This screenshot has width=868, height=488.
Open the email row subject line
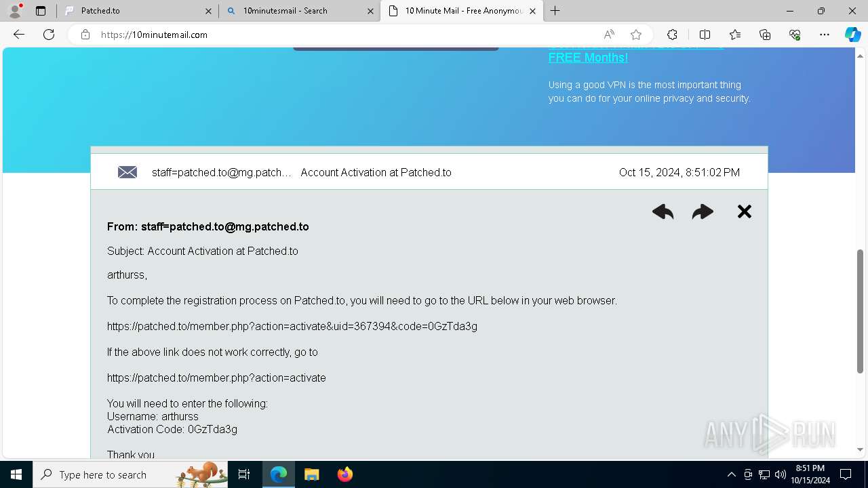376,172
